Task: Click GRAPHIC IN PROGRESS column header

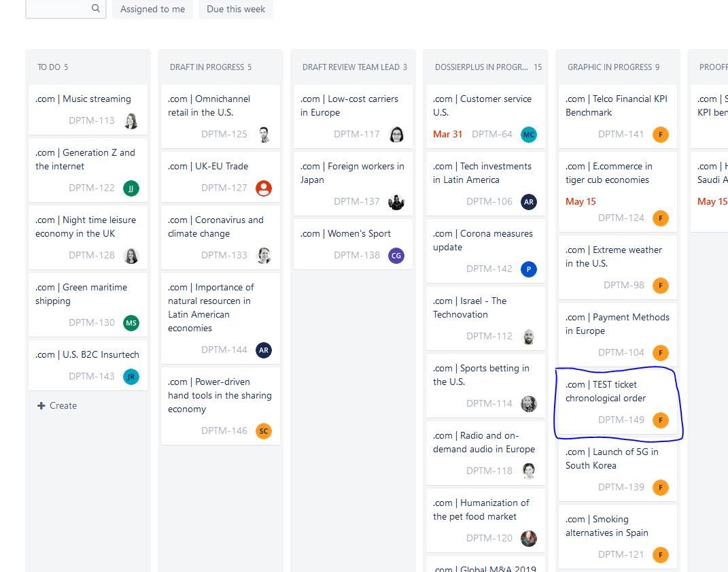Action: tap(613, 67)
